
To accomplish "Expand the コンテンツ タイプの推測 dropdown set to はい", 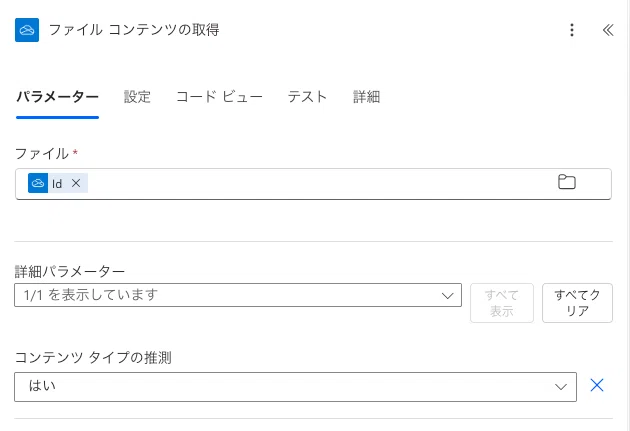I will pyautogui.click(x=295, y=387).
